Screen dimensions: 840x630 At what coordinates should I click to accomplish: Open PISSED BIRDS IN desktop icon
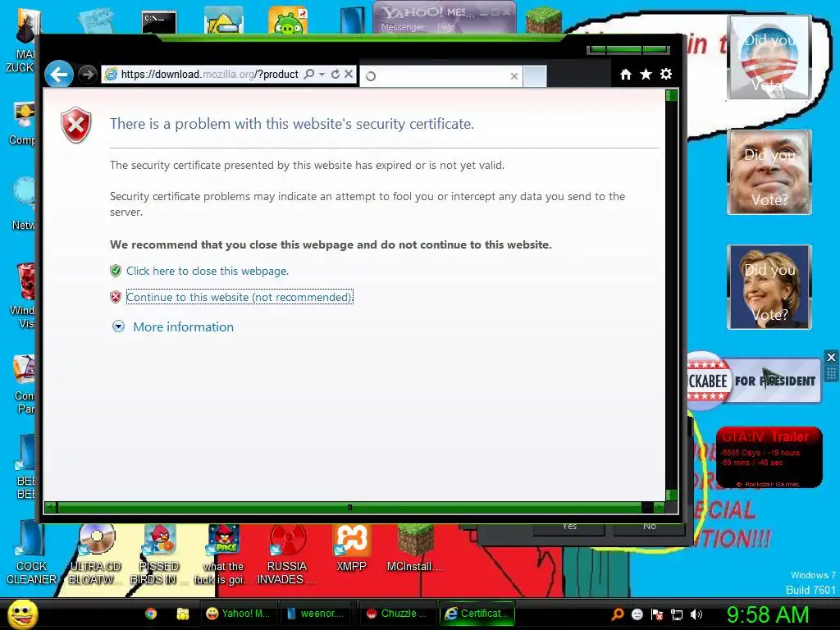158,555
